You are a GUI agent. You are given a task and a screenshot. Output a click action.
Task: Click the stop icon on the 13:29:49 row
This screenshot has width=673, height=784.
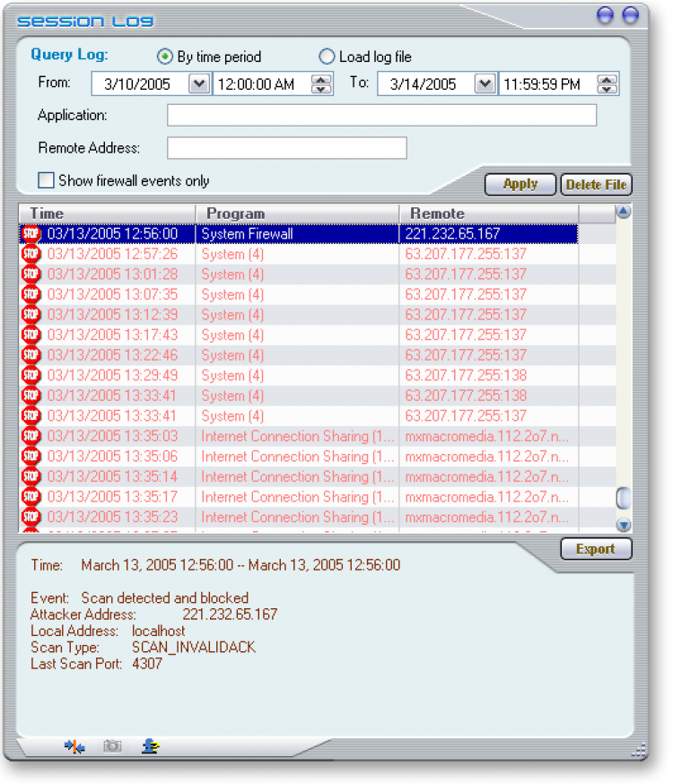pyautogui.click(x=31, y=375)
